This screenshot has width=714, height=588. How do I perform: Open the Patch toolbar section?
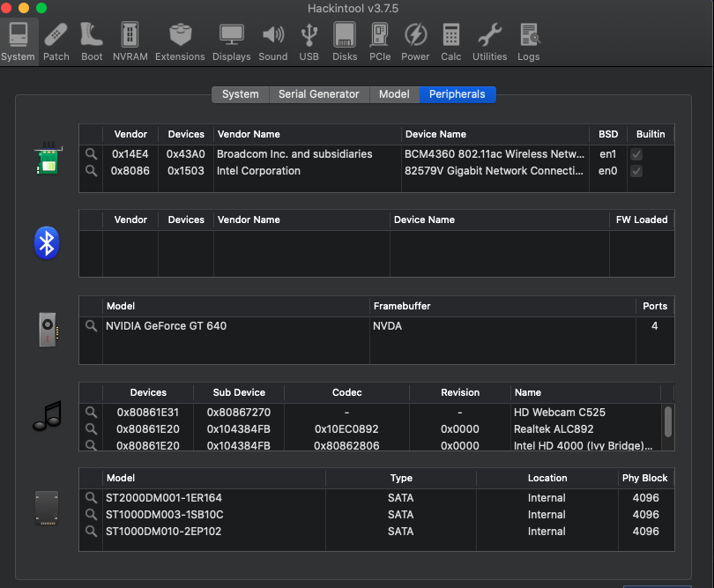coord(56,42)
